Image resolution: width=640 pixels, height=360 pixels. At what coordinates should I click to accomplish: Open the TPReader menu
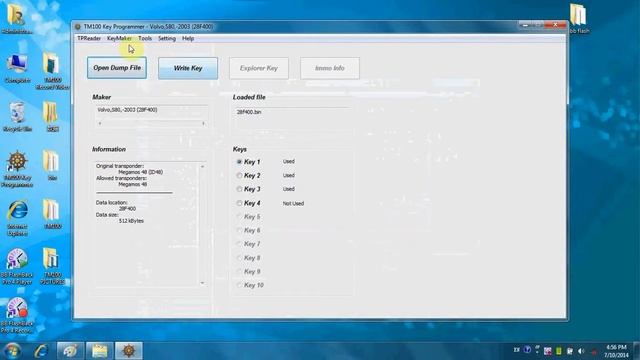click(89, 38)
